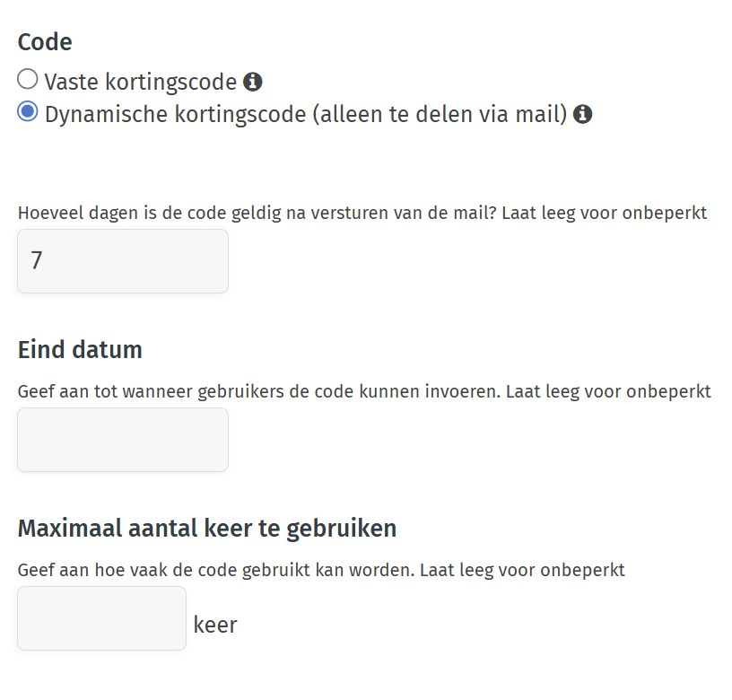Select the Dynamische kortingscode radio button
The image size is (732, 700).
(28, 113)
